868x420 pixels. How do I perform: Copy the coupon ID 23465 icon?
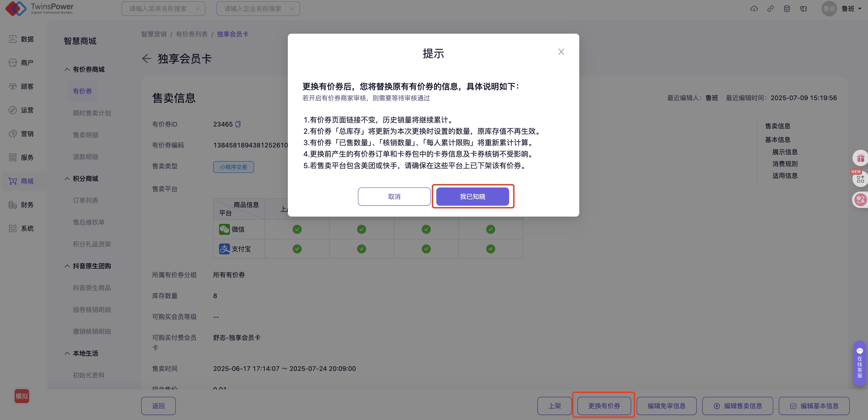238,124
